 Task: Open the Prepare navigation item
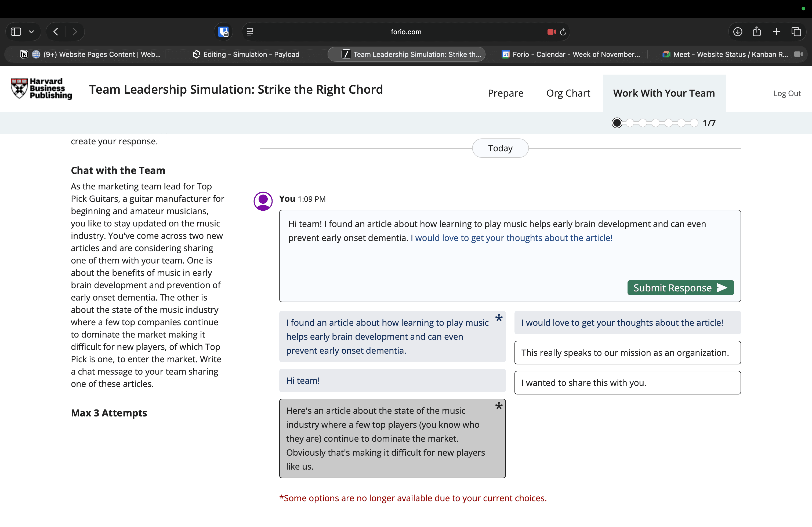point(505,93)
